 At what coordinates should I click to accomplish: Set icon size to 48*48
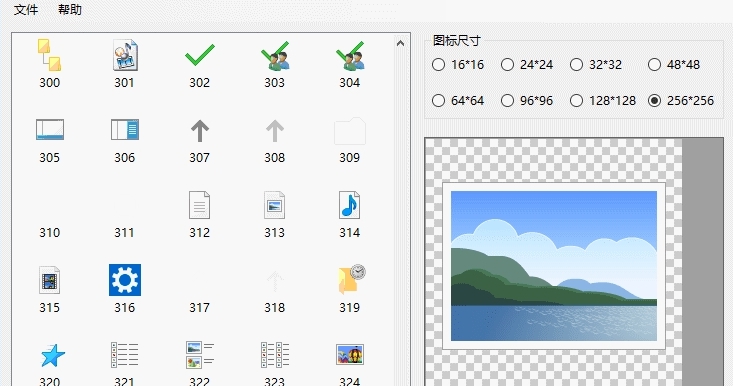[674, 64]
